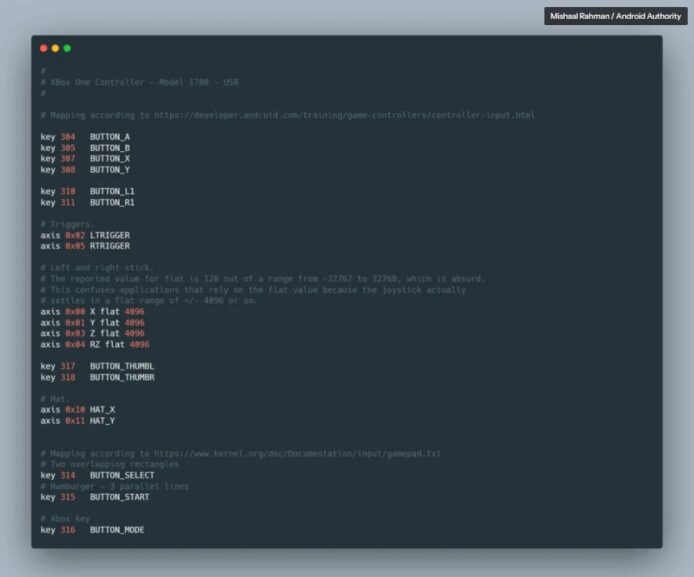
Task: Click the BUTTON_SELECT key mapping
Action: click(x=122, y=475)
